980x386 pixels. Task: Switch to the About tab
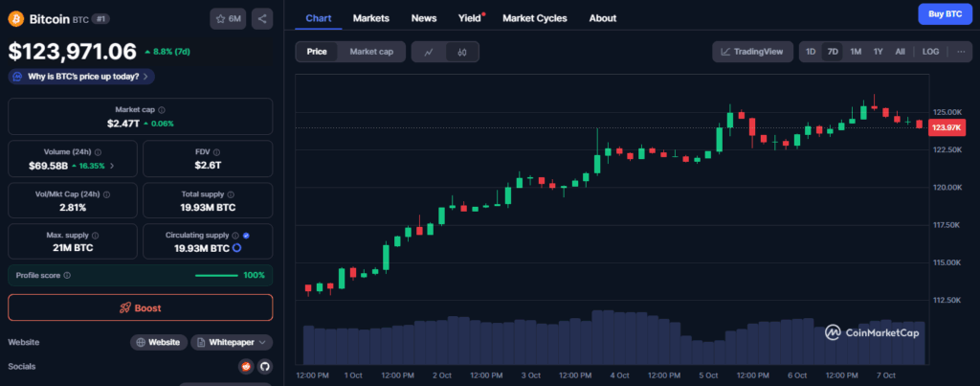click(x=603, y=18)
